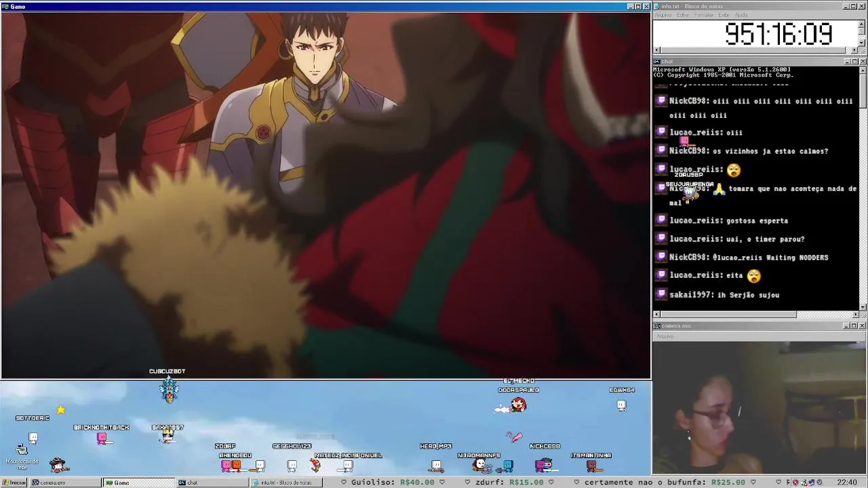Click the down arrow of the Notepad vertical scrollbar
This screenshot has width=868, height=488.
point(863,43)
